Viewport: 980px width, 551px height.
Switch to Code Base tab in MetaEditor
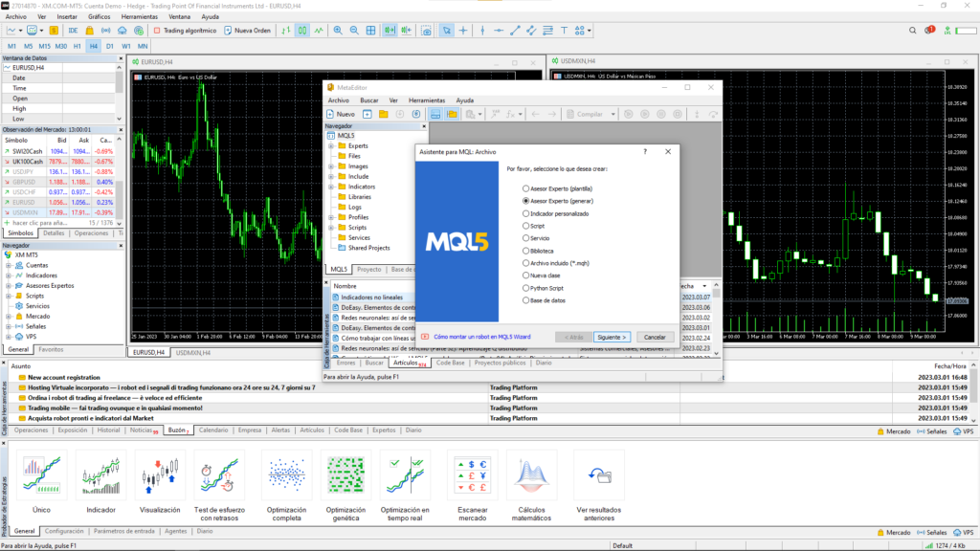tap(450, 363)
